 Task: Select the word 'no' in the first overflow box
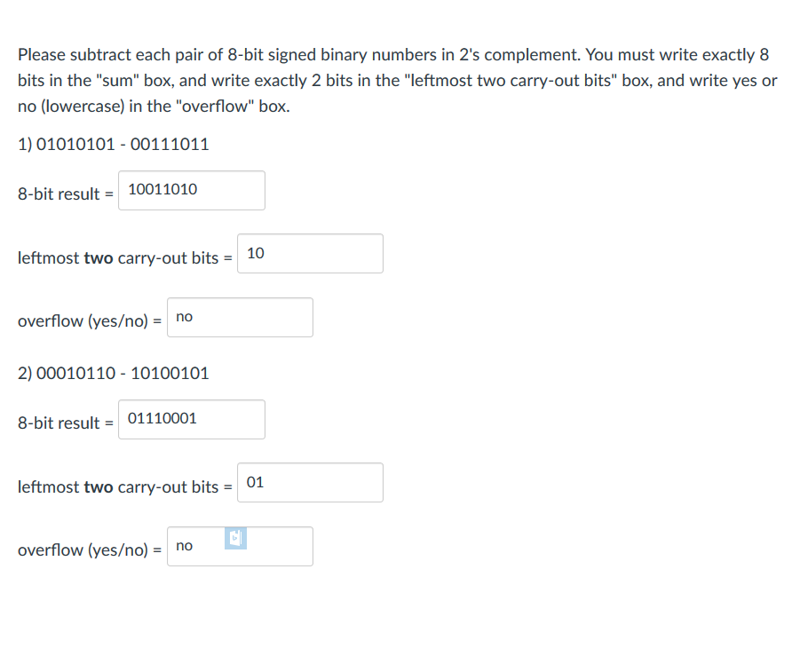(184, 316)
